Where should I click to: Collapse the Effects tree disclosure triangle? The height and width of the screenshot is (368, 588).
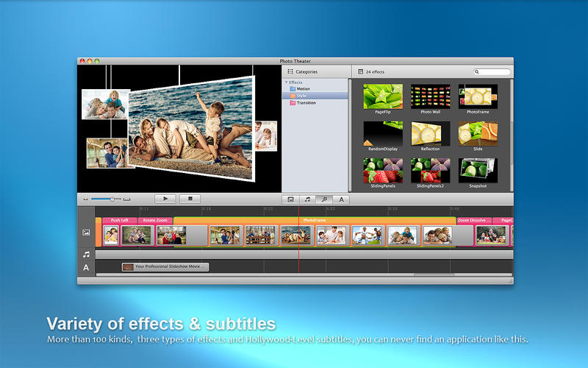286,82
